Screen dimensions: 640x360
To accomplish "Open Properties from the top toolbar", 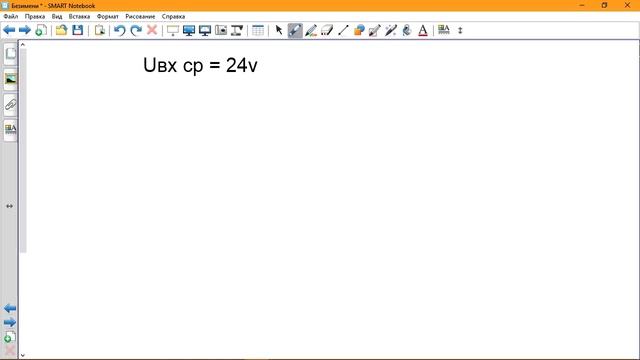I will click(444, 30).
